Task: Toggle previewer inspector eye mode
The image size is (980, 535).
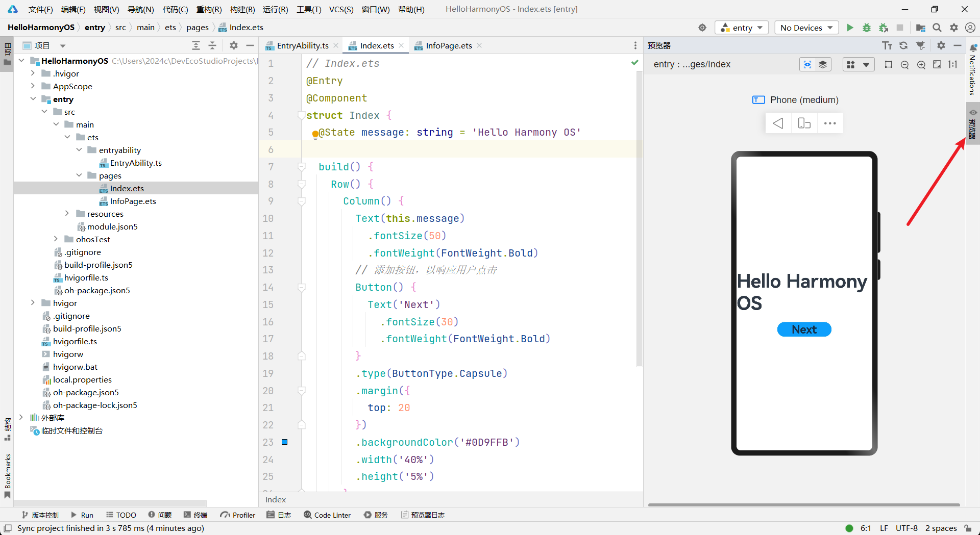Action: click(x=807, y=64)
